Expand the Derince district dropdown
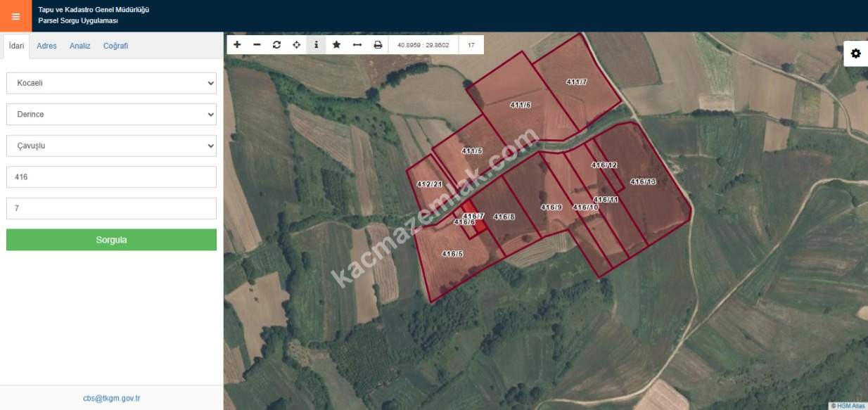 click(111, 115)
